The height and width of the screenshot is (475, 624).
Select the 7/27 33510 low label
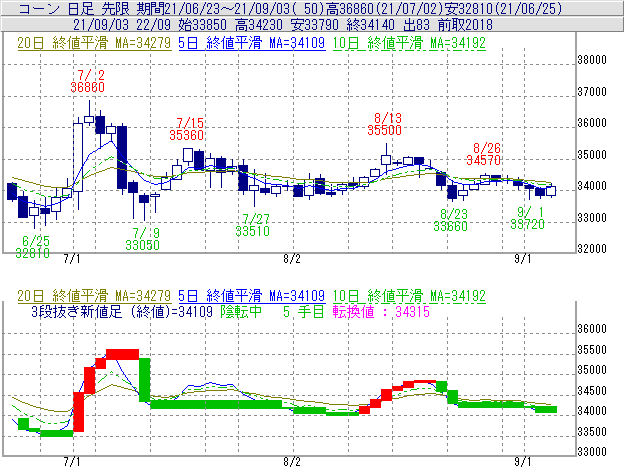coord(252,225)
